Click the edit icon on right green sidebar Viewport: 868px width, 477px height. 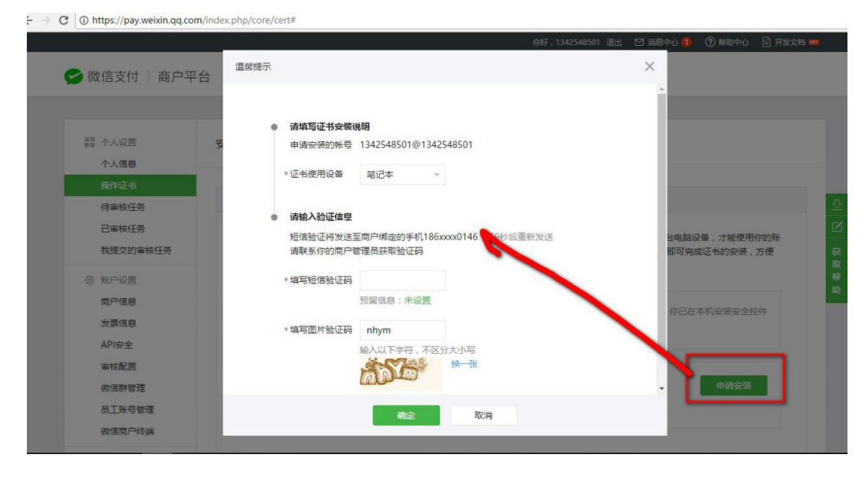pos(838,227)
